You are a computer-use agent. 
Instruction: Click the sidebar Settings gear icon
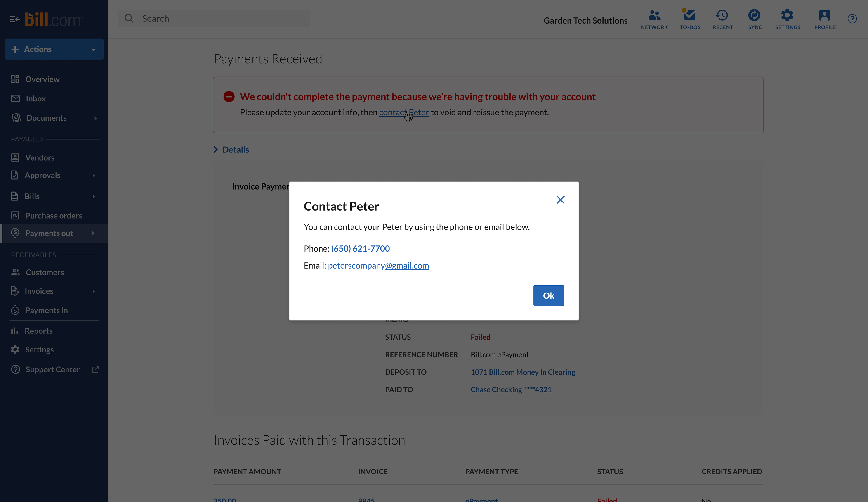[x=15, y=349]
